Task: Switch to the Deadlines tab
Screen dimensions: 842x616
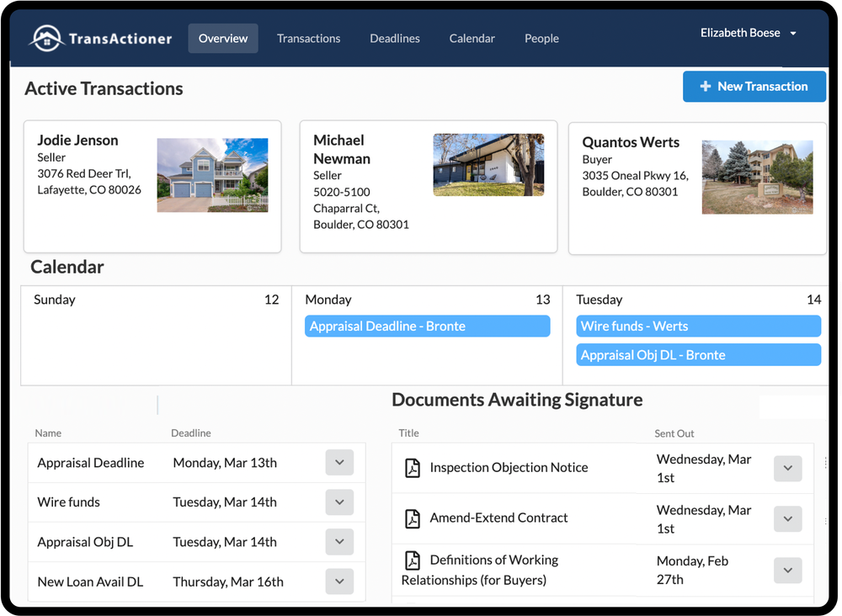Action: (x=394, y=38)
